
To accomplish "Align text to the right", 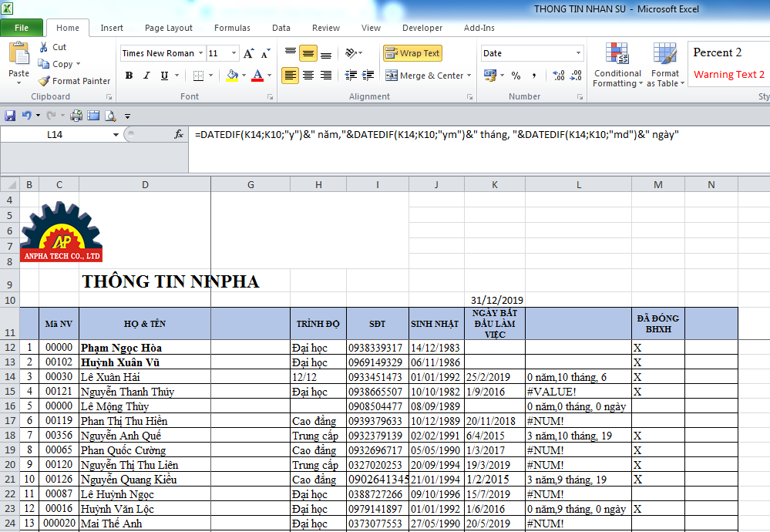I will pyautogui.click(x=326, y=76).
